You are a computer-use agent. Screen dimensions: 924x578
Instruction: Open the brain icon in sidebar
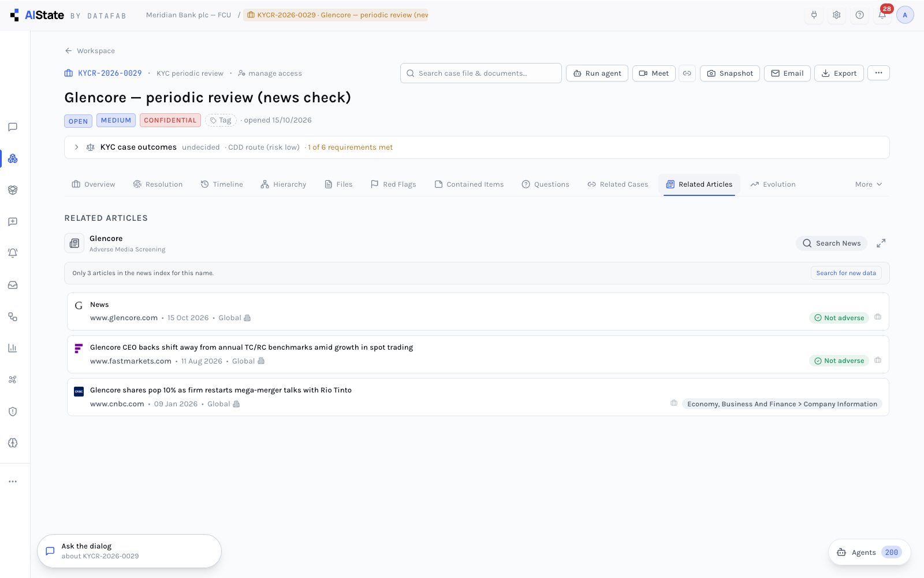pyautogui.click(x=13, y=443)
